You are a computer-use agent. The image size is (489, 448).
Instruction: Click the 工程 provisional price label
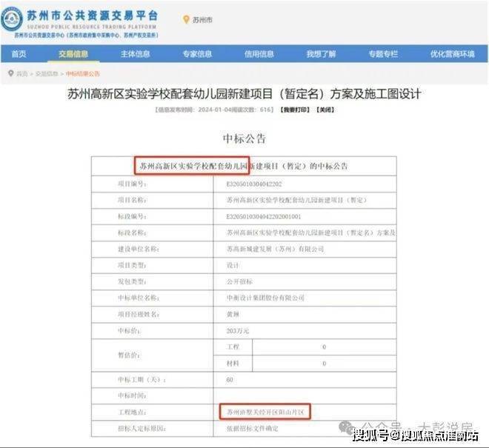[233, 347]
